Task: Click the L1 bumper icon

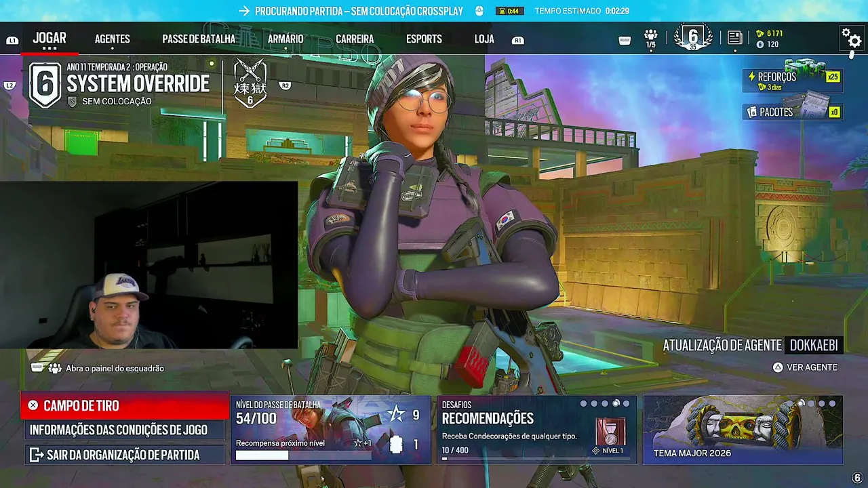Action: coord(12,41)
